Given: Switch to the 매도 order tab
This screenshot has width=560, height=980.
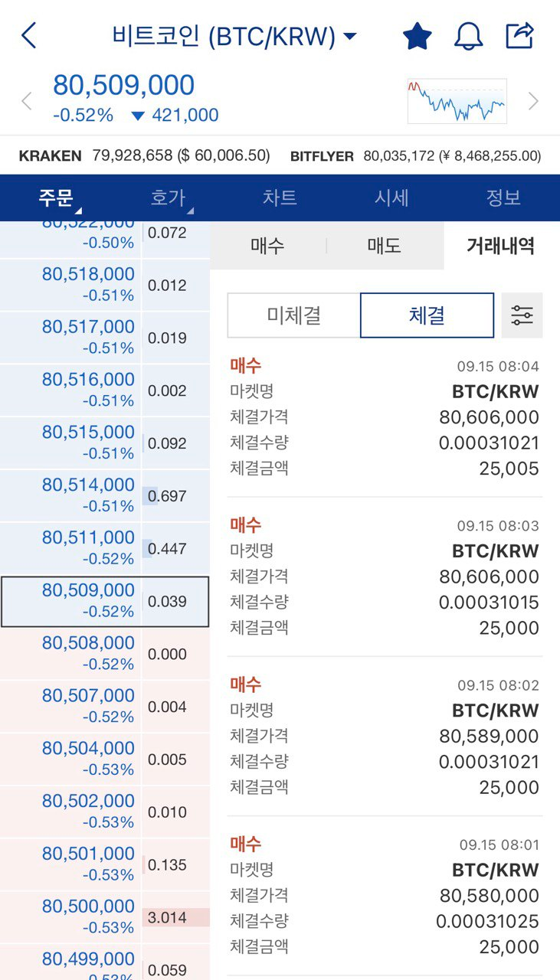Looking at the screenshot, I should (385, 246).
